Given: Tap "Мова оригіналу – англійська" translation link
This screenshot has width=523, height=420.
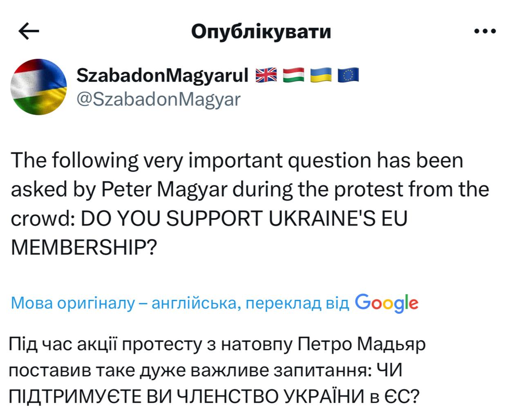Looking at the screenshot, I should 123,304.
